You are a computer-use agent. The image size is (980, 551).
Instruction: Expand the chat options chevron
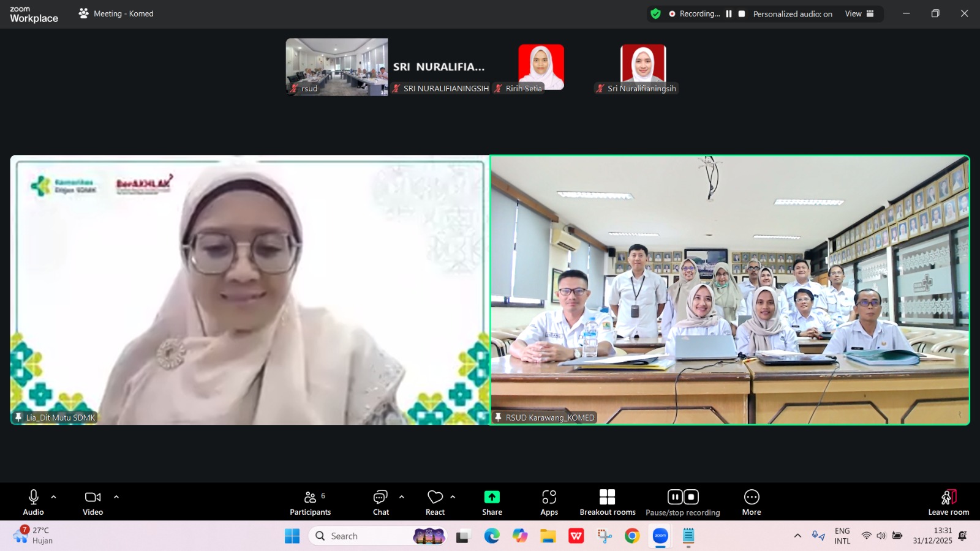tap(402, 497)
